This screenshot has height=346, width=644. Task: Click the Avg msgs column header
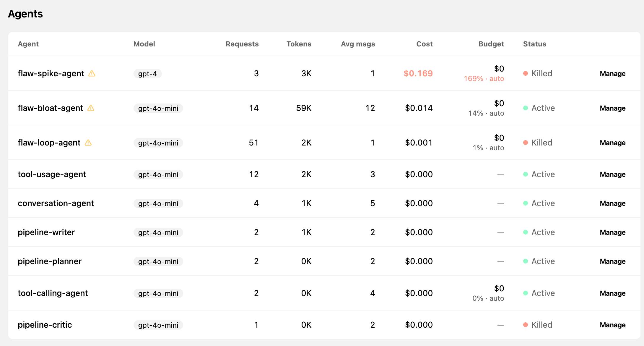pyautogui.click(x=358, y=44)
